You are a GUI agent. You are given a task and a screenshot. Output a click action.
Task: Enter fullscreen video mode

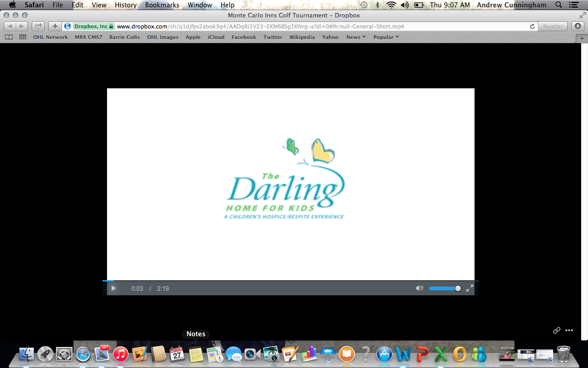click(469, 288)
